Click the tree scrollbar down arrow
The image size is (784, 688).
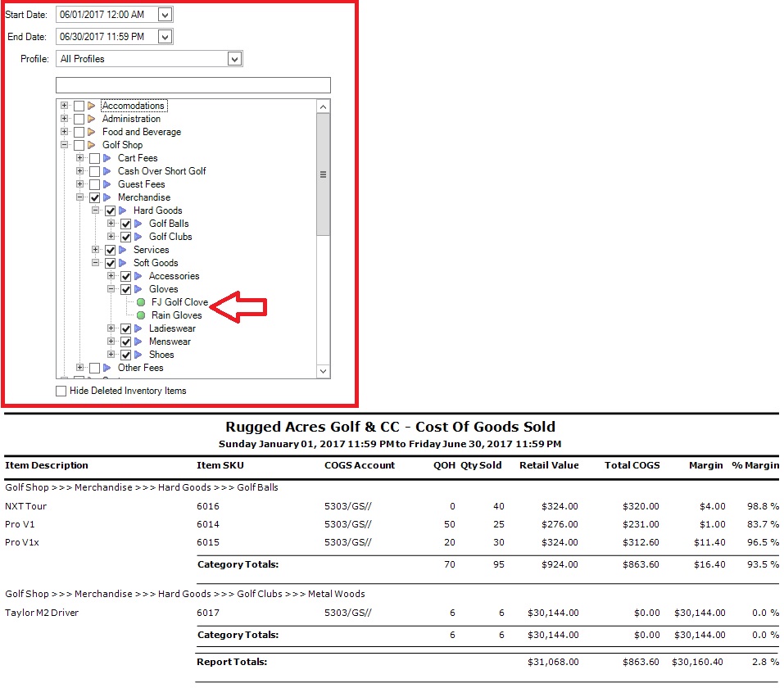coord(323,371)
